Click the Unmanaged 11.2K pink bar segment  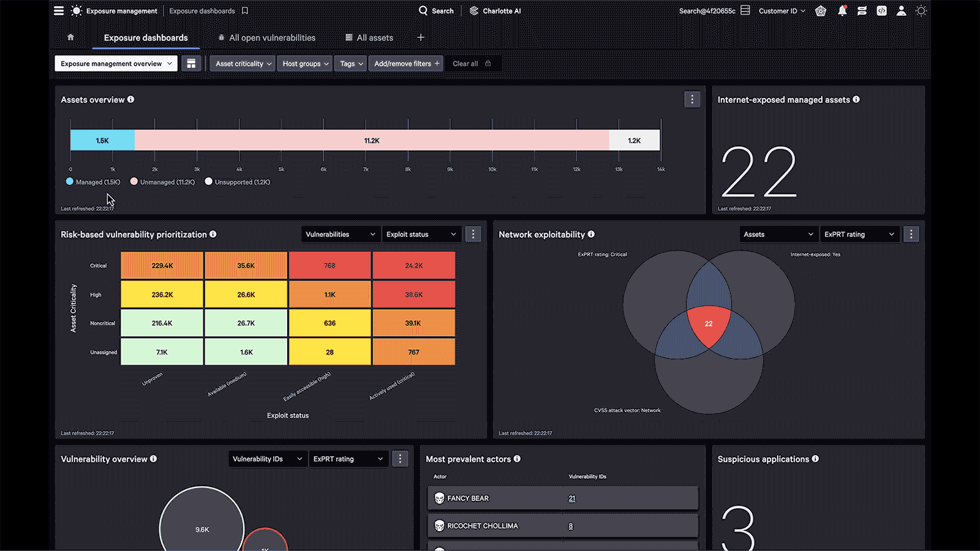[372, 140]
